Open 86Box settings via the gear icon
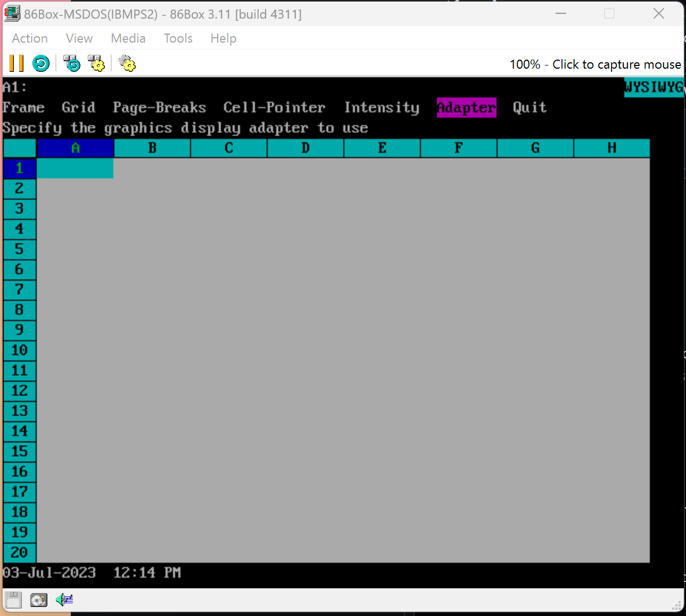The image size is (686, 616). (127, 63)
